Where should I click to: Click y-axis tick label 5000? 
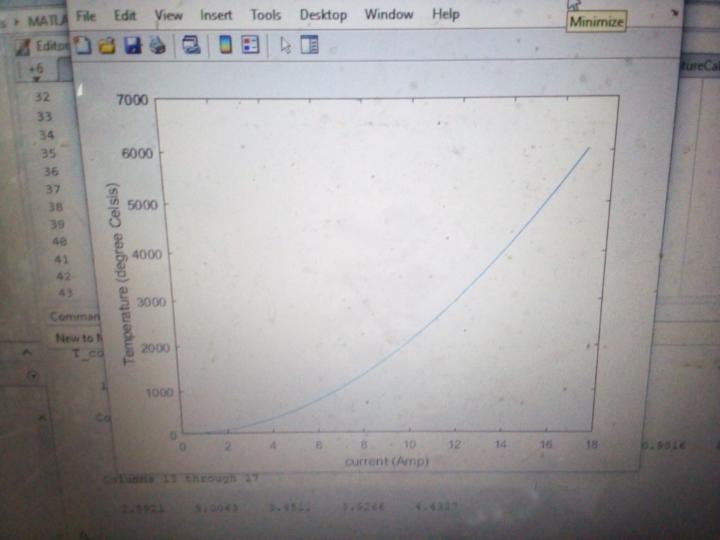[x=142, y=204]
